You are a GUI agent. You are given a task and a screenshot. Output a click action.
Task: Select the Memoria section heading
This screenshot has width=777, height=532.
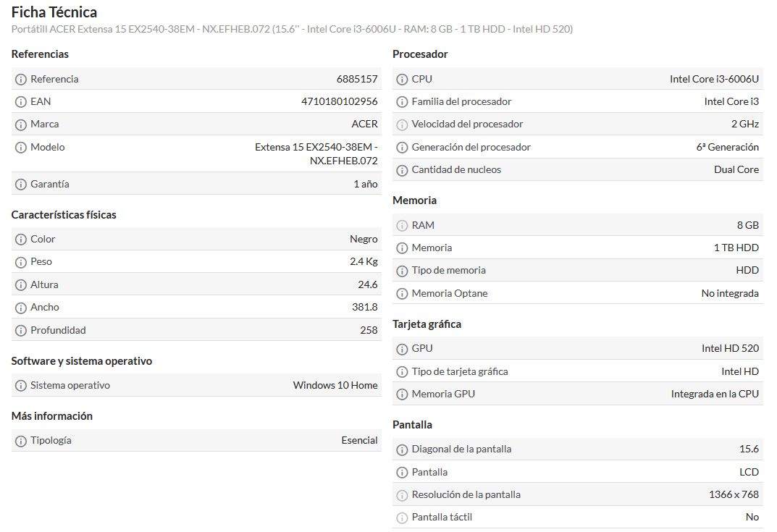click(415, 200)
